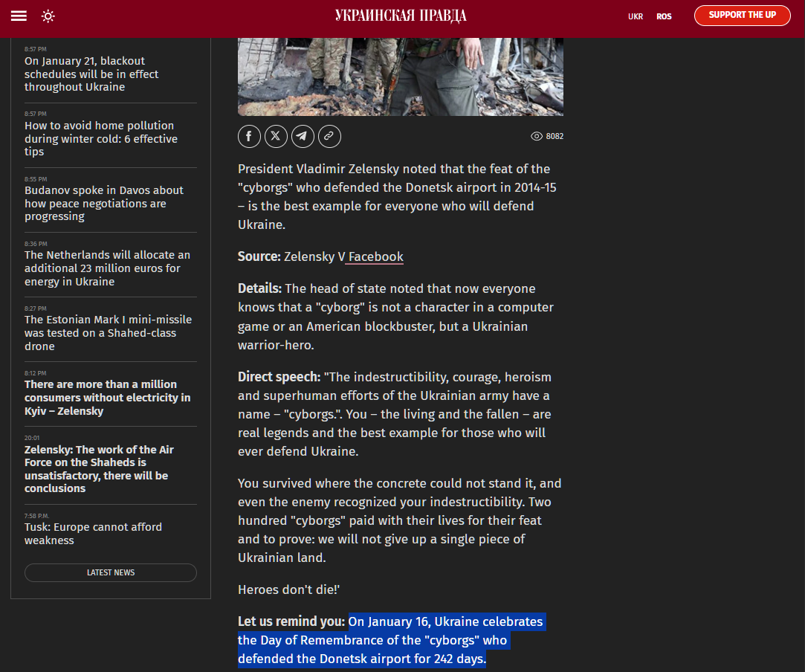Copy the article link icon
Image resolution: width=805 pixels, height=672 pixels.
[329, 136]
